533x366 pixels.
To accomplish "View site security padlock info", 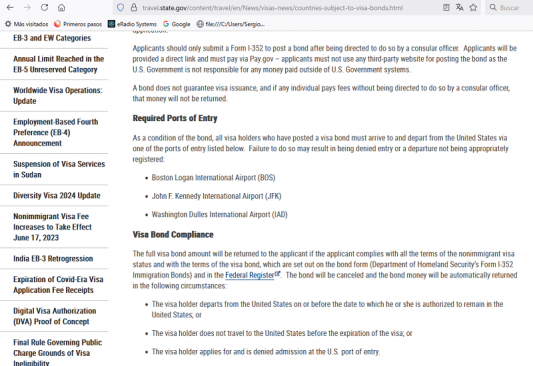I will [134, 7].
